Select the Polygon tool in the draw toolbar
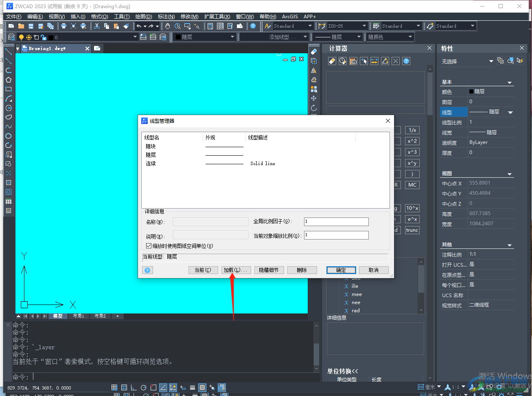532x396 pixels. pos(9,80)
